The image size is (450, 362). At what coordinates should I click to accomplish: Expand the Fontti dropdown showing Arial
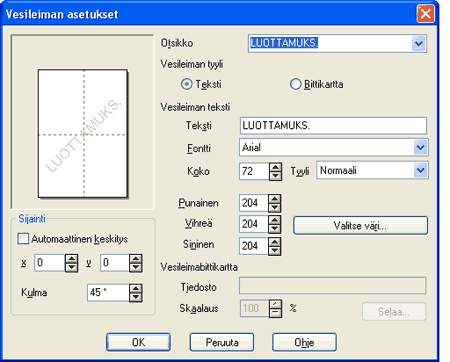420,147
